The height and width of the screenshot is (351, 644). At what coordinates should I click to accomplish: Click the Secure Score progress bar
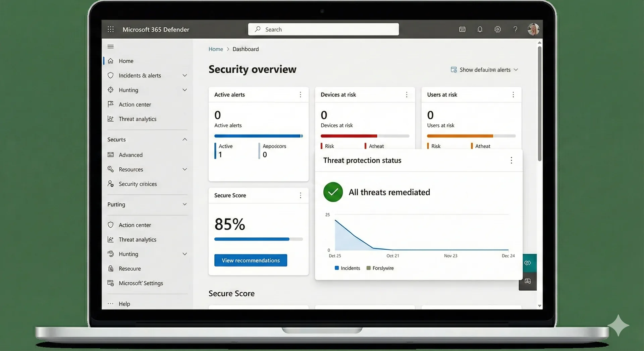click(258, 239)
